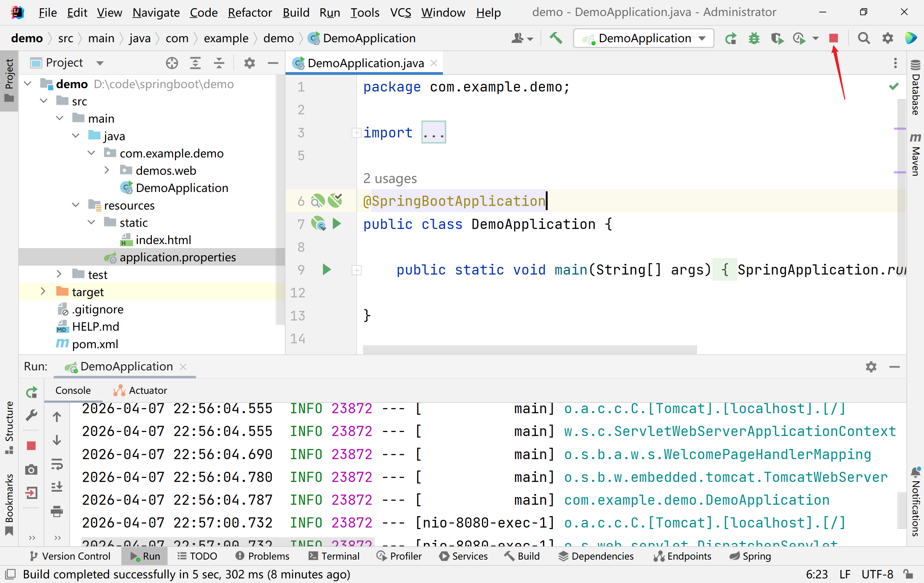
Task: Toggle scroll to end in console
Action: coord(57,487)
